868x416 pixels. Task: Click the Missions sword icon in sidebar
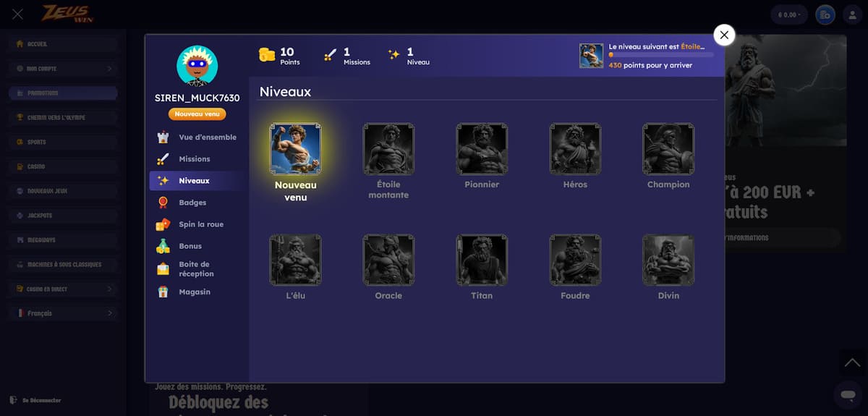click(163, 159)
